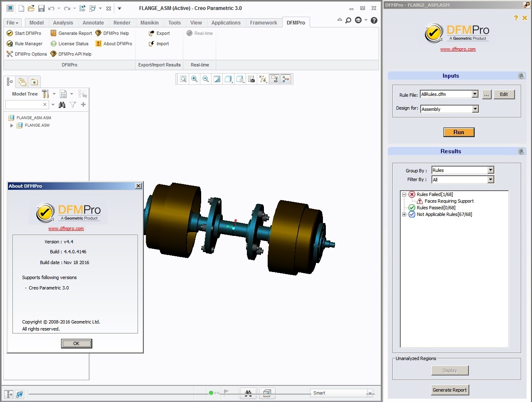Switch to the Manikin tab
Image resolution: width=532 pixels, height=402 pixels.
149,23
